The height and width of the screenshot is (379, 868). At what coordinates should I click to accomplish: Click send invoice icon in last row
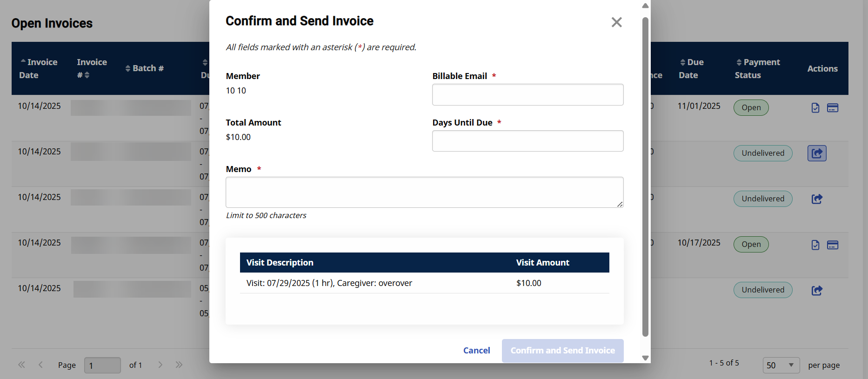[x=817, y=290]
